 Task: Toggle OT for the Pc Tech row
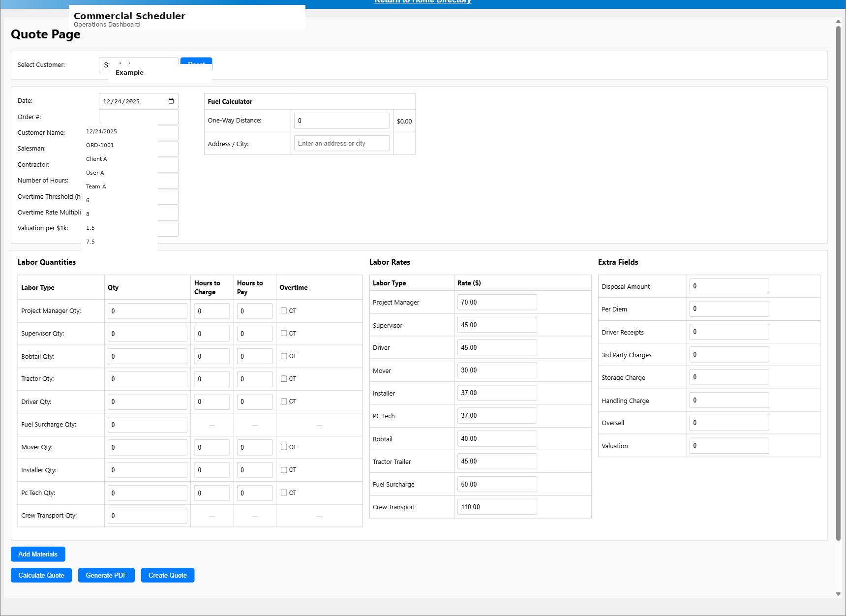pos(284,493)
